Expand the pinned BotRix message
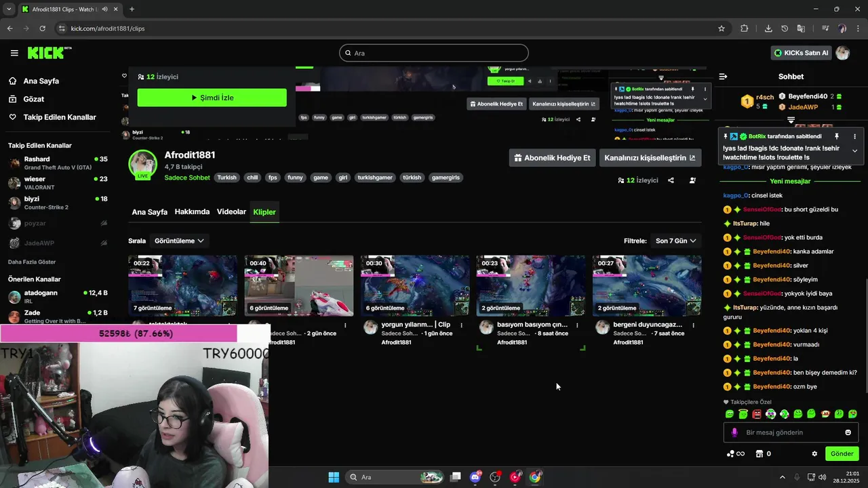 pyautogui.click(x=854, y=150)
